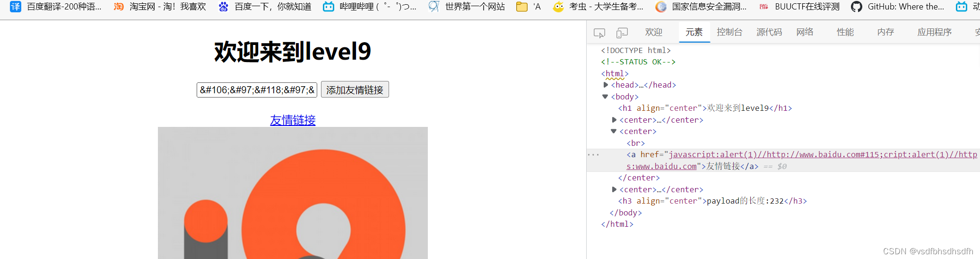980x259 pixels.
Task: Switch to the 控制台 DevTools tab
Action: coord(729,32)
